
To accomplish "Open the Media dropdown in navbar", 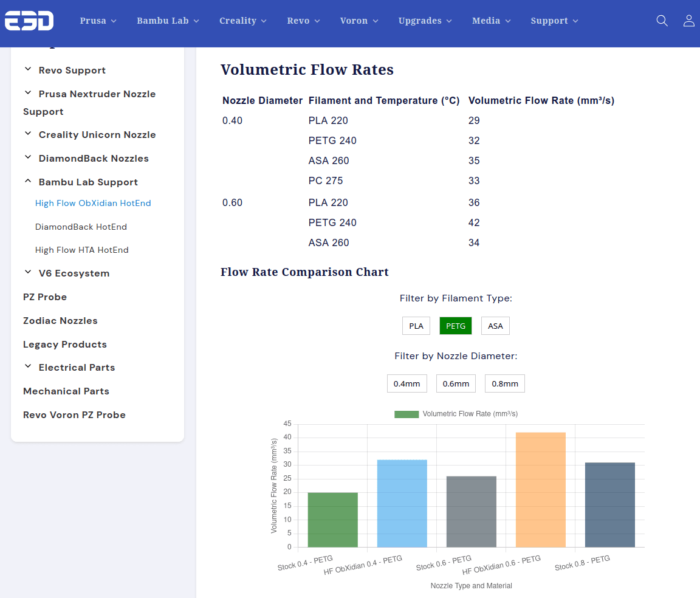I will [x=491, y=21].
